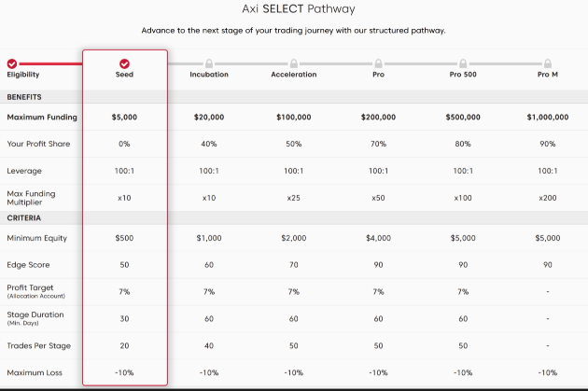This screenshot has height=391, width=588.
Task: Click the lock icon above the Pro stage
Action: pos(378,63)
